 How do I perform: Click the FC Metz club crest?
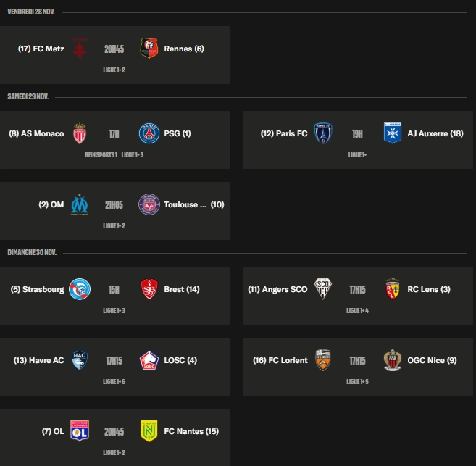(x=80, y=49)
